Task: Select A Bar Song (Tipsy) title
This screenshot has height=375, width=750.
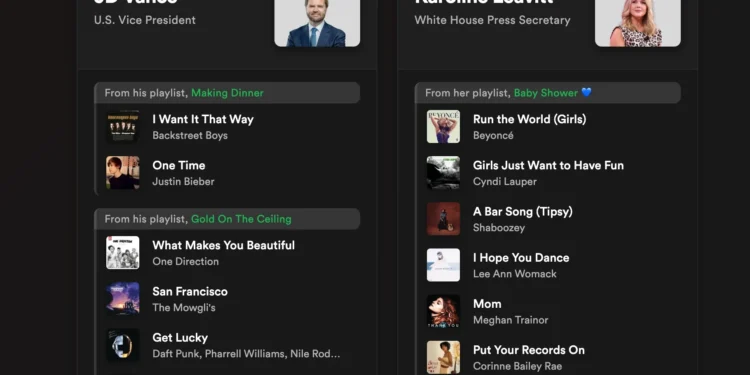Action: pos(523,211)
